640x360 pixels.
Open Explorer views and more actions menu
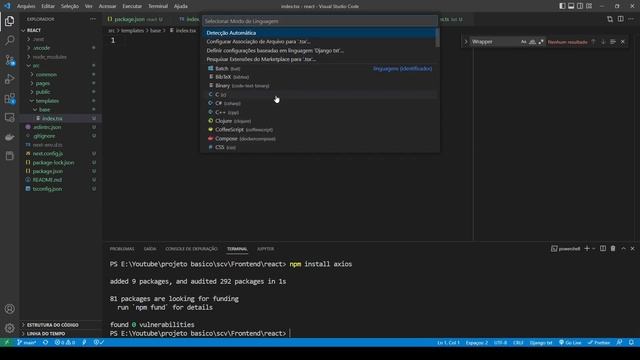[x=93, y=19]
